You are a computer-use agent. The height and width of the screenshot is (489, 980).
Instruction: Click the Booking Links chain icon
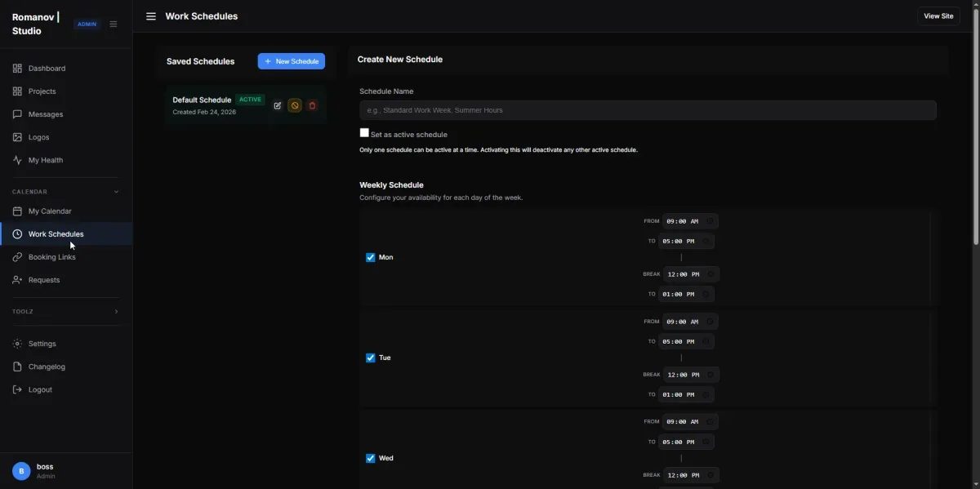point(17,257)
